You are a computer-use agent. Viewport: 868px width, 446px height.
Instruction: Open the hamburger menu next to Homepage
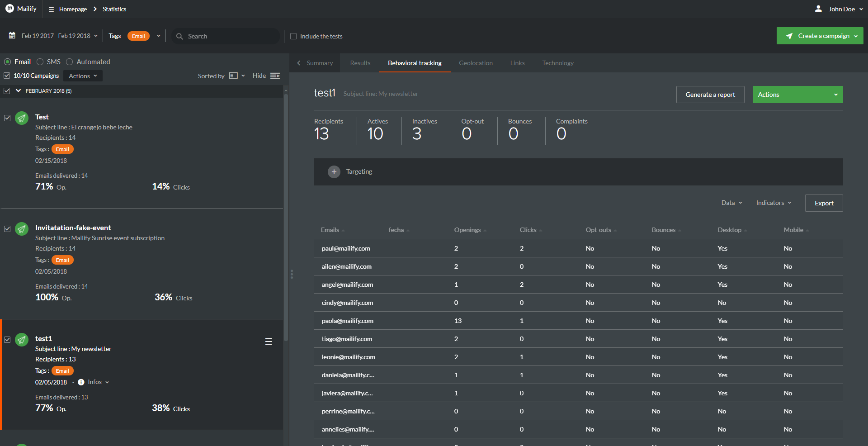tap(51, 9)
